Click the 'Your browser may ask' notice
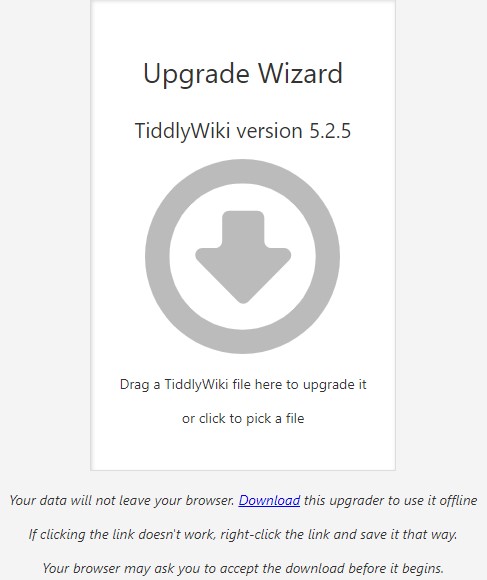This screenshot has width=487, height=580. pos(243,568)
